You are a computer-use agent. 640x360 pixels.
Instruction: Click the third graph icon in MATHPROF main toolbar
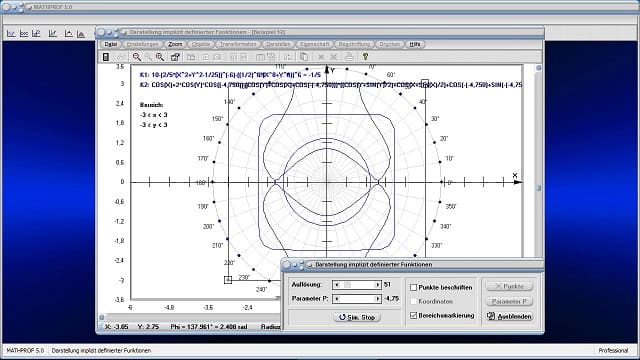(36, 33)
